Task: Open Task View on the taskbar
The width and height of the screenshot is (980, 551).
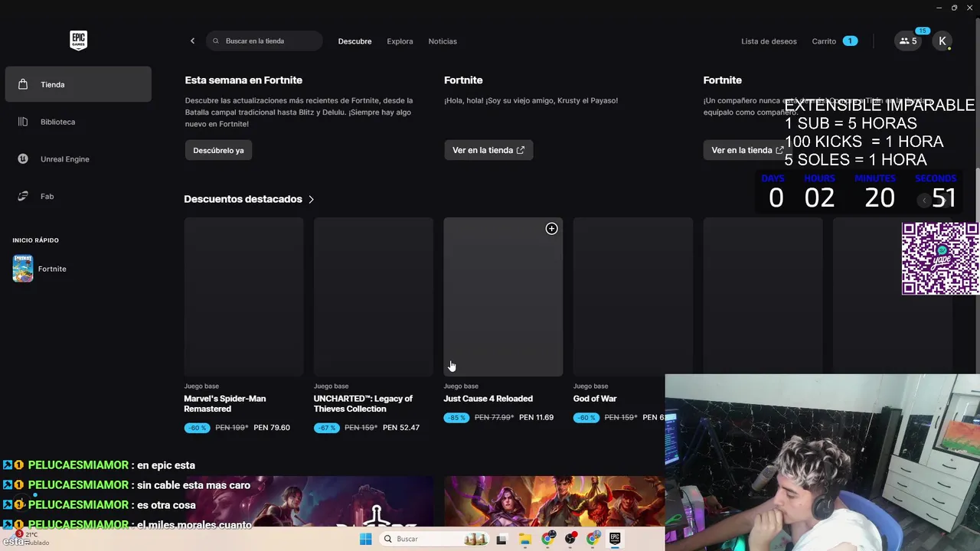Action: click(501, 539)
